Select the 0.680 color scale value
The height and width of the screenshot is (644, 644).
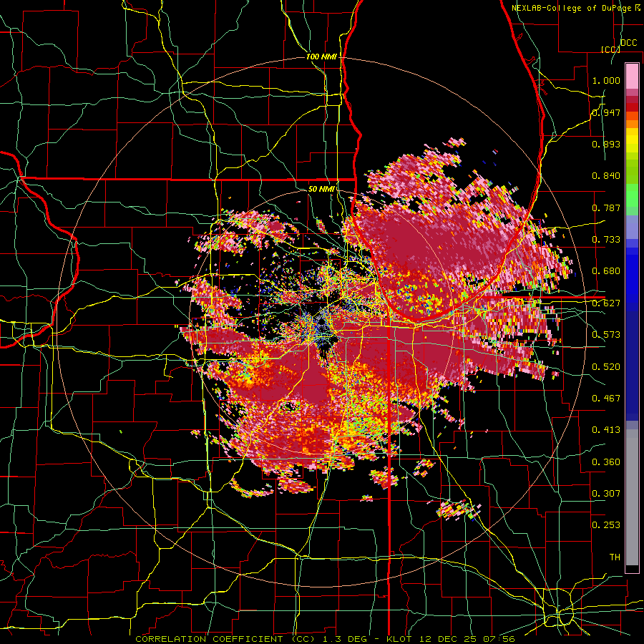[606, 271]
